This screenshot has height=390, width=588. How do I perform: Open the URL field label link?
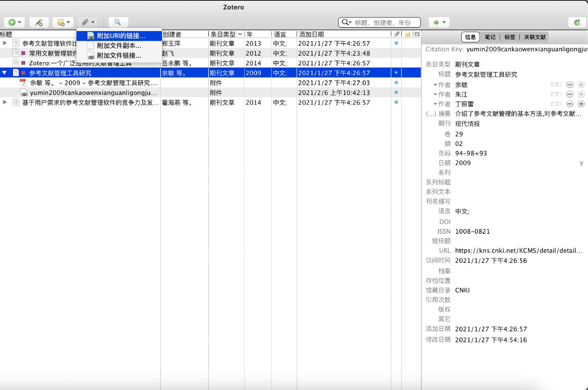(x=445, y=250)
